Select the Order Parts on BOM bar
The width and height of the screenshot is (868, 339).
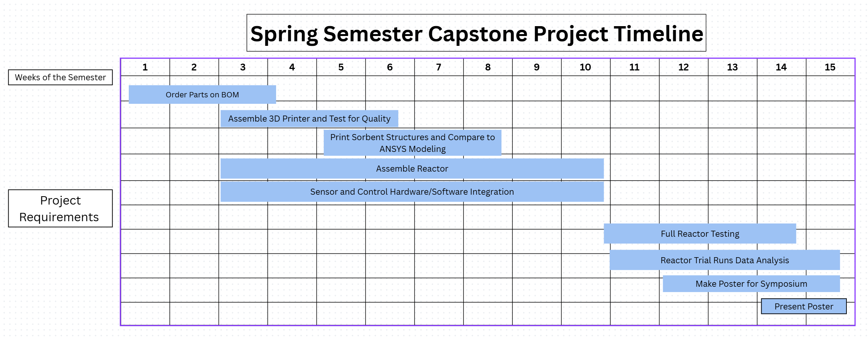pyautogui.click(x=202, y=95)
